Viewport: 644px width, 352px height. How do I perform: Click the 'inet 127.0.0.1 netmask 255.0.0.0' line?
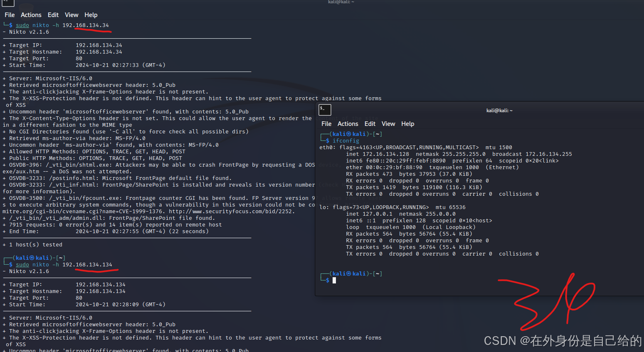[401, 214]
